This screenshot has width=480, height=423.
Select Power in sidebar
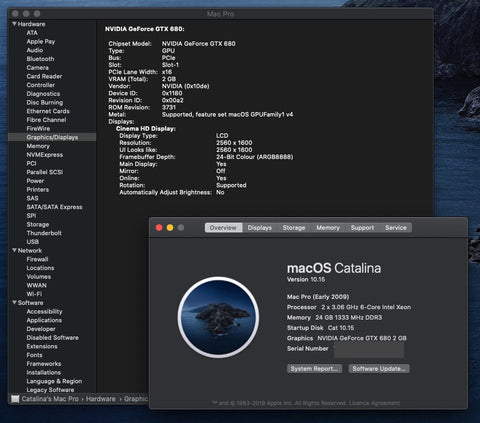(x=35, y=181)
